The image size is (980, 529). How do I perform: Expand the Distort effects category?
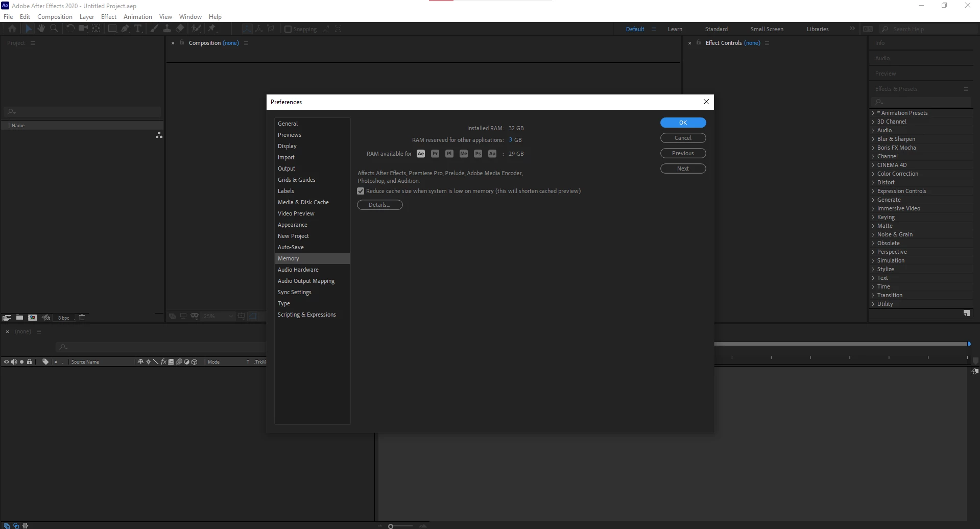(873, 182)
